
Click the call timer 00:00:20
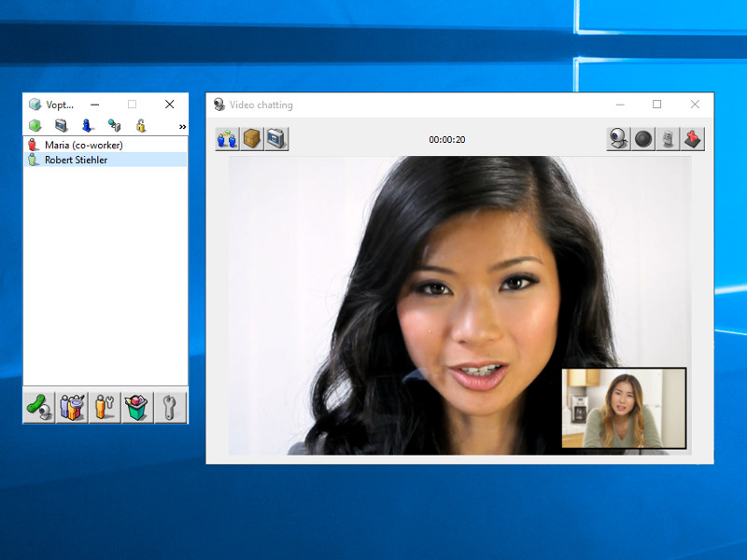click(447, 139)
